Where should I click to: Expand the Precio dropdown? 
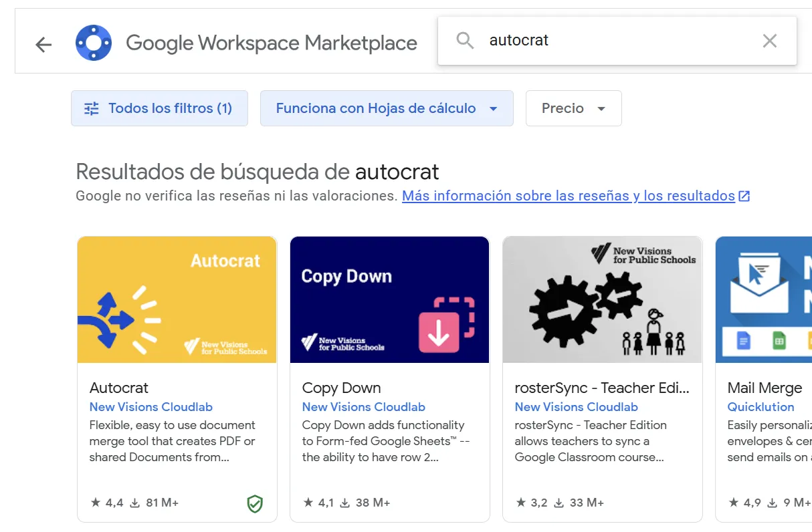[574, 108]
